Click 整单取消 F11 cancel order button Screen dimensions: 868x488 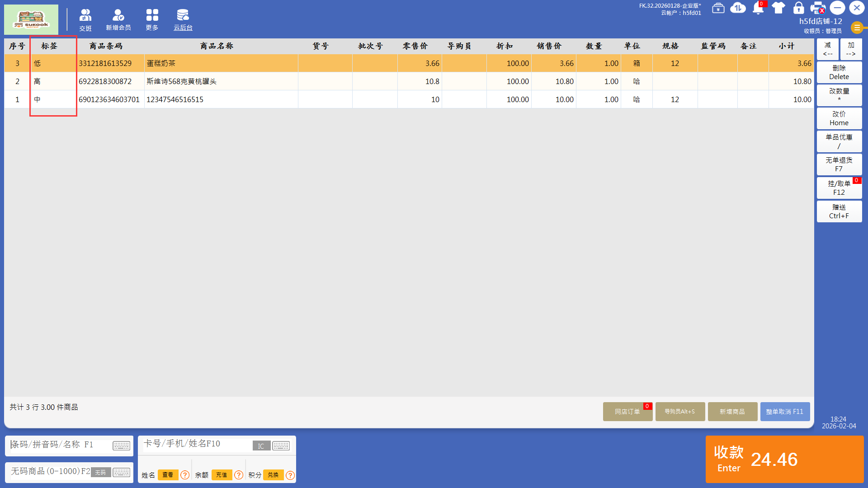pos(784,412)
